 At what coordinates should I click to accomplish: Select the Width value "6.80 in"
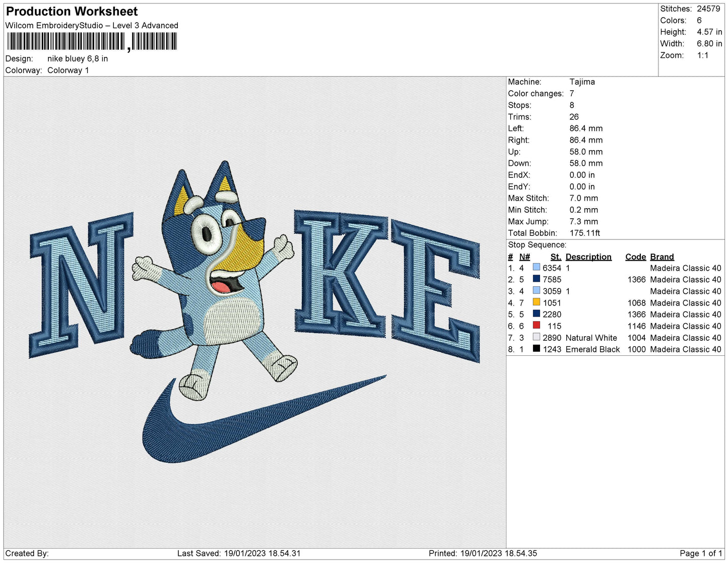coord(709,43)
